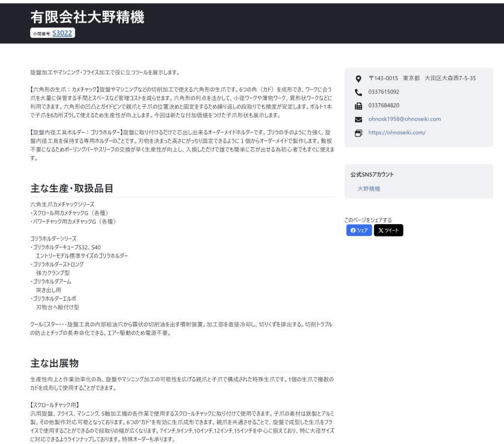Open the 大野精機 official SNS link

pos(369,189)
